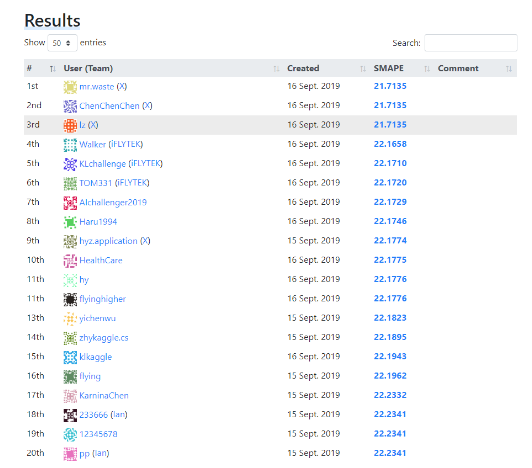Focus the Search input field
Viewport: 532px width, 468px height.
[471, 43]
